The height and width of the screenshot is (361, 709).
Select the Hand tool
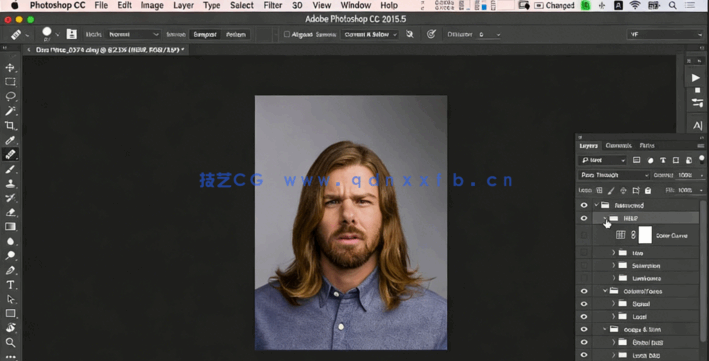10,328
